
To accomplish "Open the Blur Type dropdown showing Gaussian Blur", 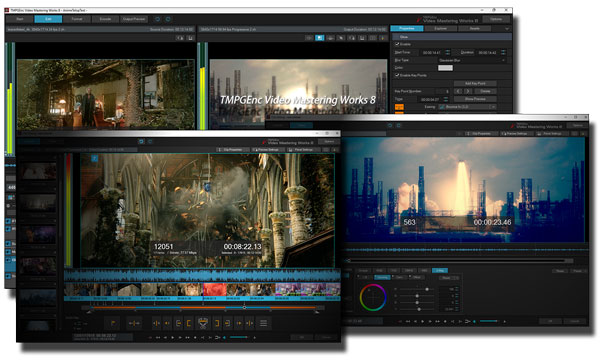I will tap(472, 60).
